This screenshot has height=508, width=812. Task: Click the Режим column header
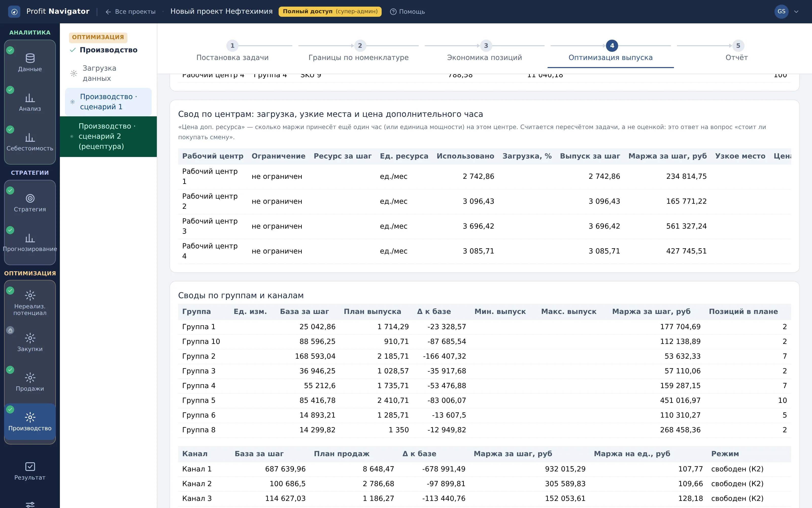[x=725, y=454]
